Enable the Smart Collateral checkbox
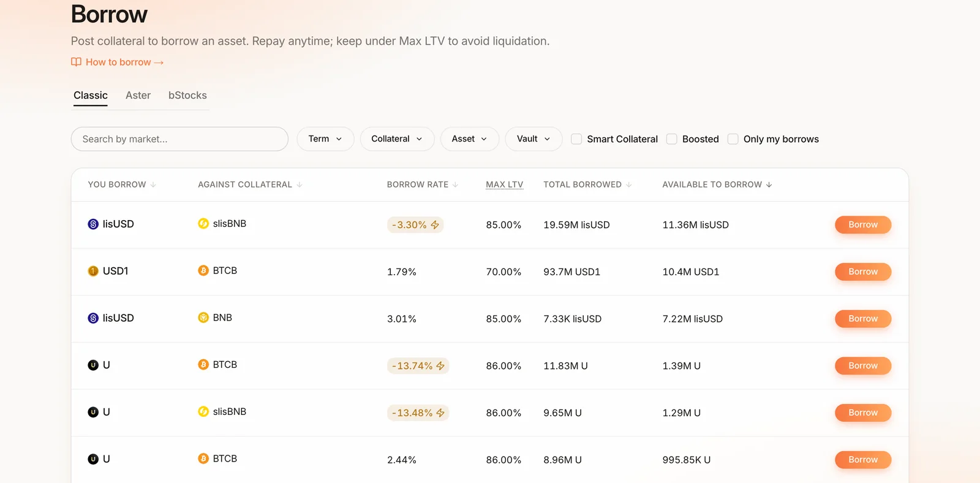 [576, 139]
